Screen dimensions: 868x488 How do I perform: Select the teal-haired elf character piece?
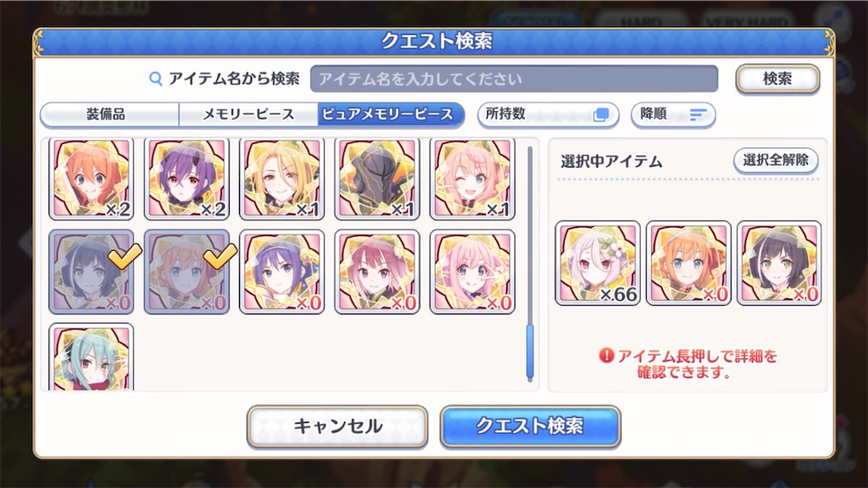tap(92, 357)
